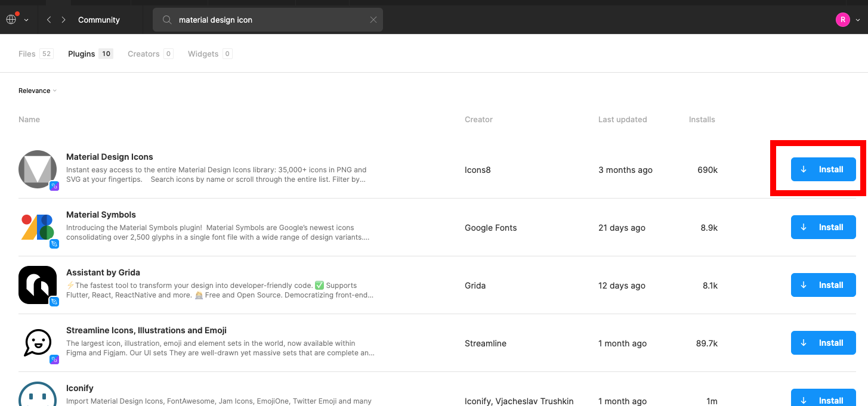Click the Installs column header
The image size is (868, 406).
(702, 119)
